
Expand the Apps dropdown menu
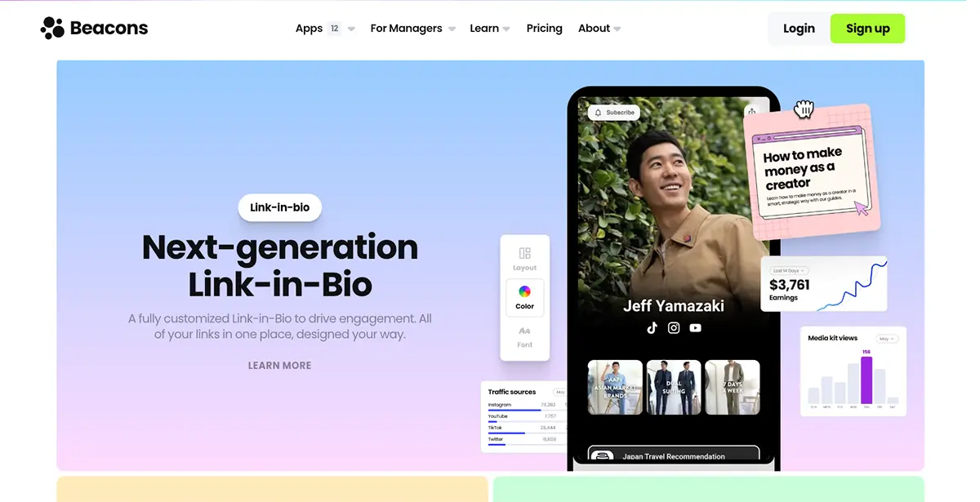324,28
